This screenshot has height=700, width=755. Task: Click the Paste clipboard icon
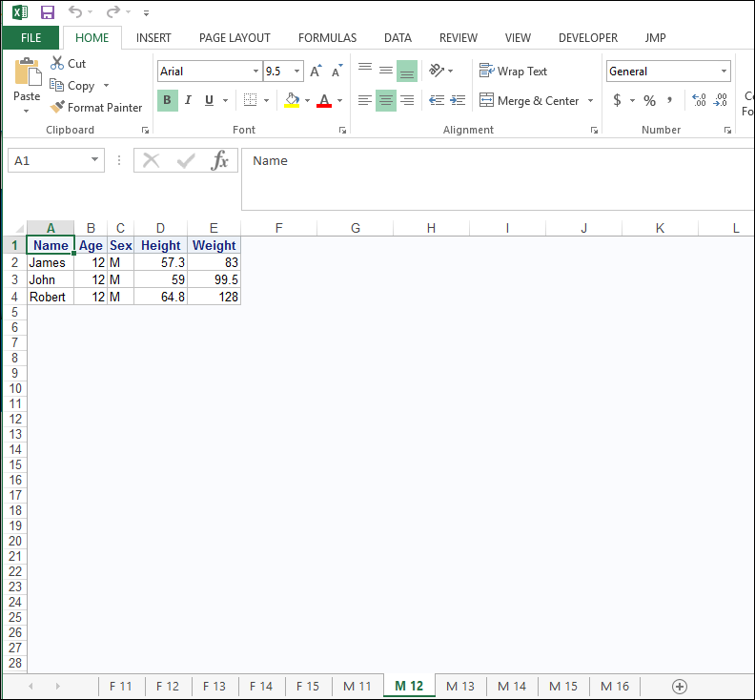[28, 72]
